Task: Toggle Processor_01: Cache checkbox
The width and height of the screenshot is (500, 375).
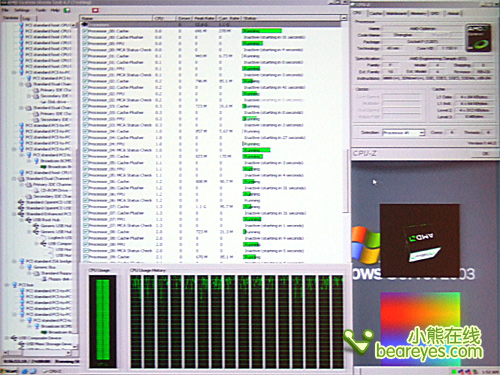Action: (x=85, y=56)
